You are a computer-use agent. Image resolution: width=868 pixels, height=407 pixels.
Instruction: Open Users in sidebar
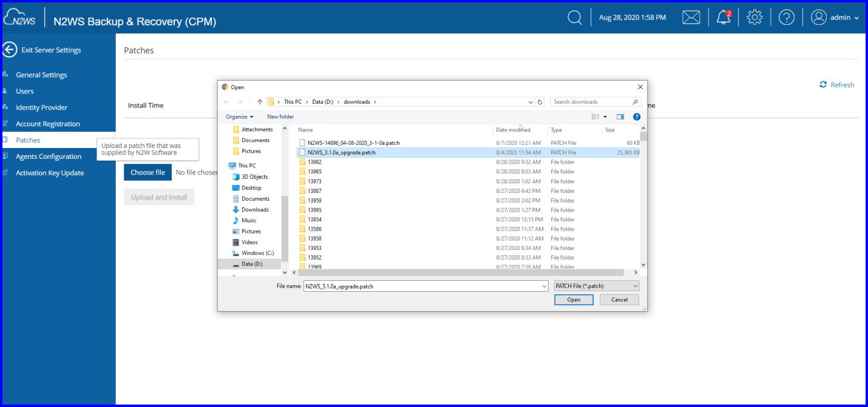tap(25, 91)
